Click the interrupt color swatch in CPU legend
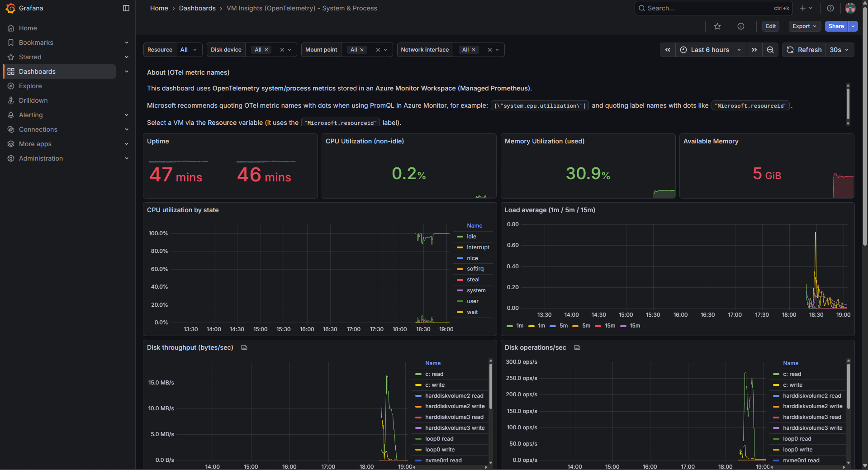This screenshot has height=470, width=868. pyautogui.click(x=460, y=247)
